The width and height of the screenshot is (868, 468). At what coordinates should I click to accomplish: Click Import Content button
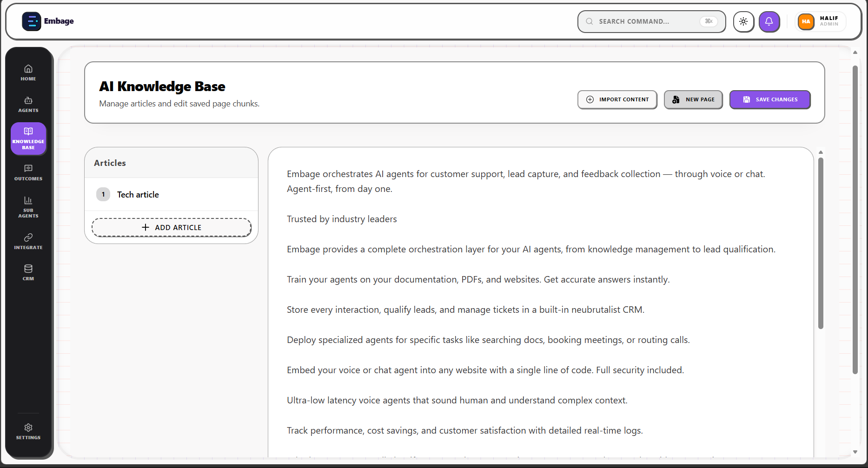click(x=617, y=99)
